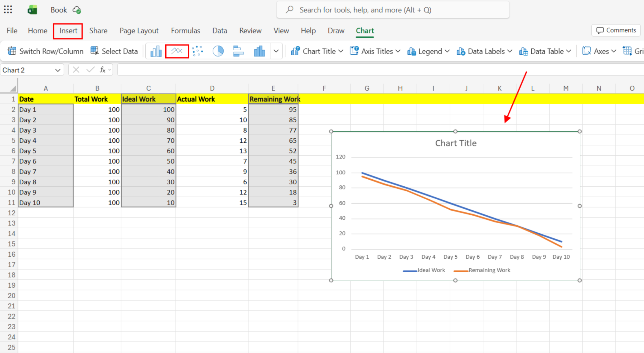Open the Help tab
Screen dimensions: 644x353
308,31
